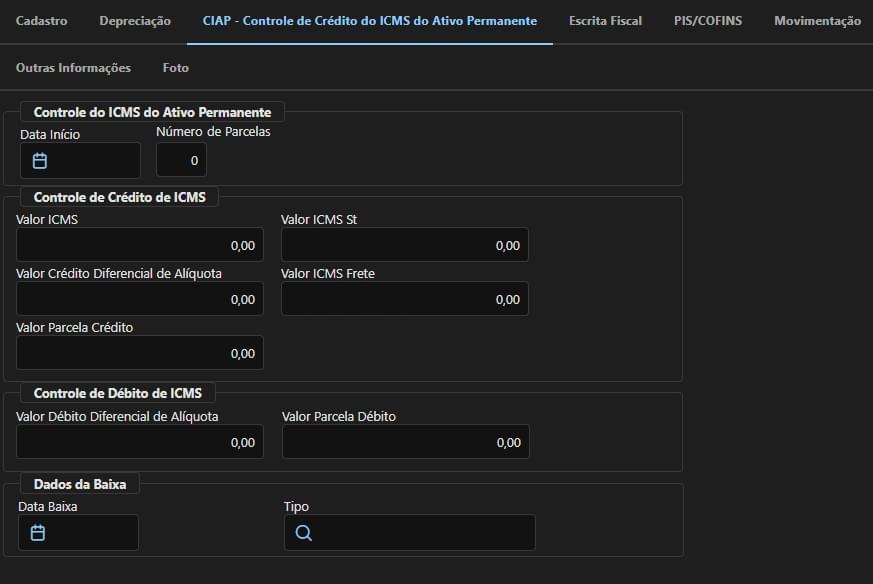Image resolution: width=873 pixels, height=584 pixels.
Task: Focus the Número de Parcelas field
Action: point(182,160)
